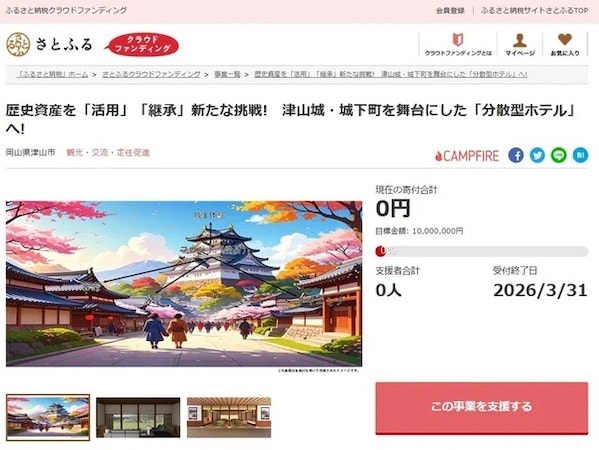Click the CAMPFIRE logo
Screen dimensions: 599x450
click(x=467, y=155)
